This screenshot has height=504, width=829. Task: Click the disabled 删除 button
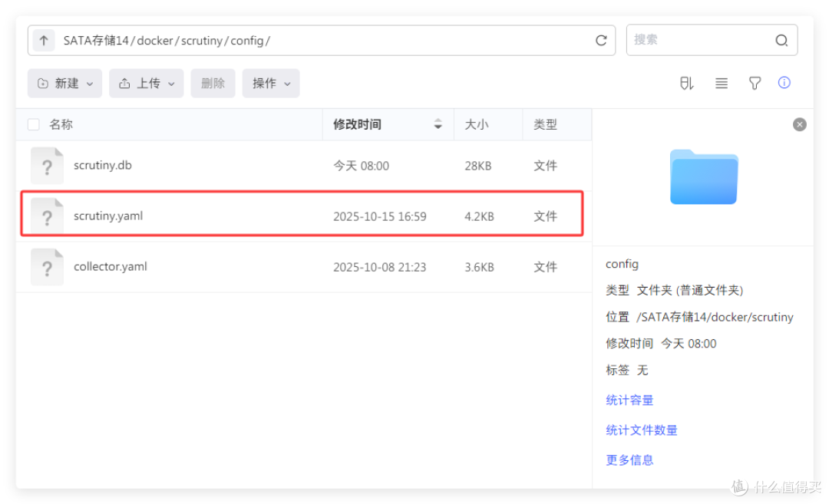[x=213, y=83]
